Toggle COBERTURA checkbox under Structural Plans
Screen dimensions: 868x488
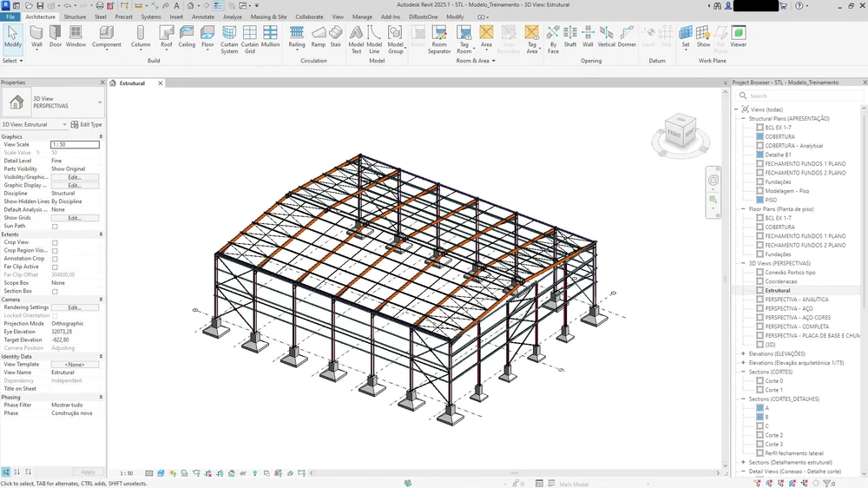pyautogui.click(x=760, y=136)
